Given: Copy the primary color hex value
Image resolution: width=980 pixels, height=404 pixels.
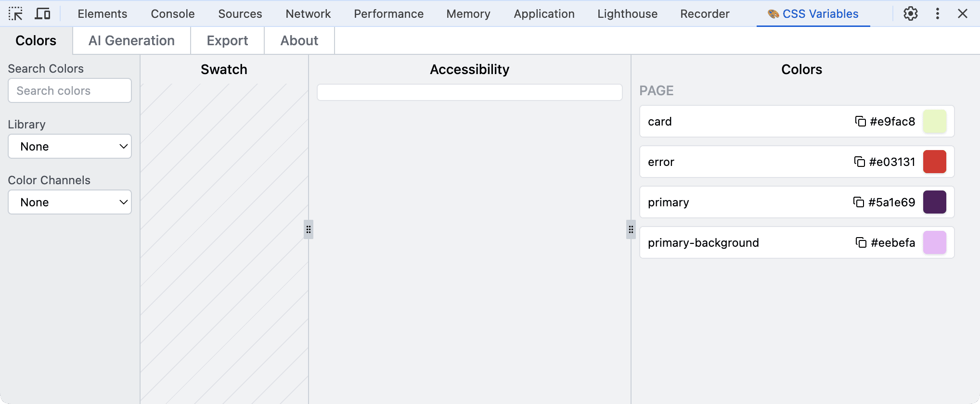Looking at the screenshot, I should click(x=858, y=202).
